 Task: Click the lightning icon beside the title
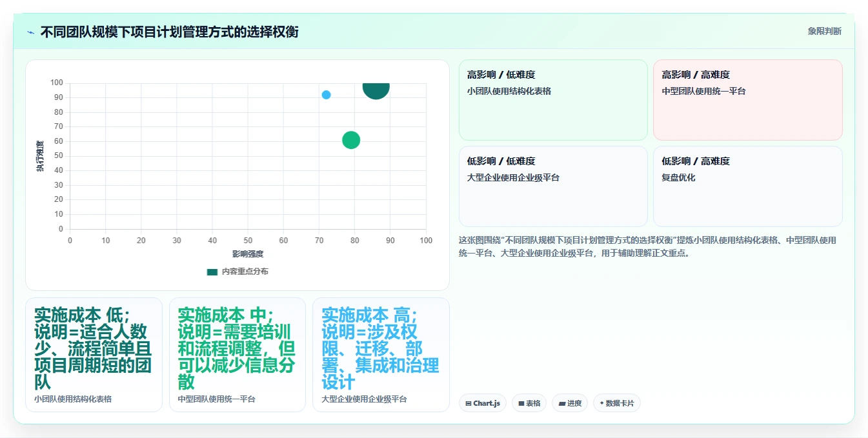pos(31,32)
